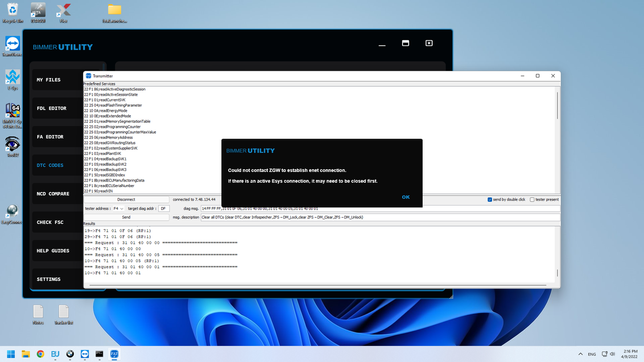Select DTC Codes in the sidebar

click(57, 165)
